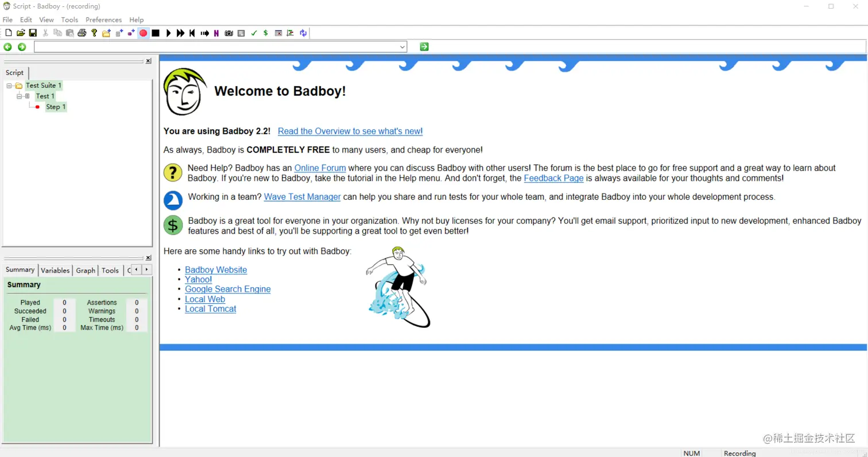Image resolution: width=868 pixels, height=457 pixels.
Task: Click the Cut scissors icon
Action: [x=45, y=33]
